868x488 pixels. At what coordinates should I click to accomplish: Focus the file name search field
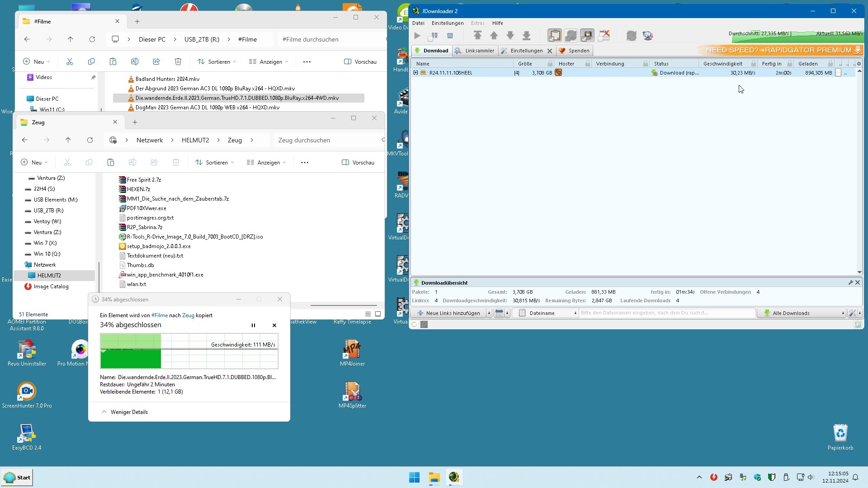point(667,313)
